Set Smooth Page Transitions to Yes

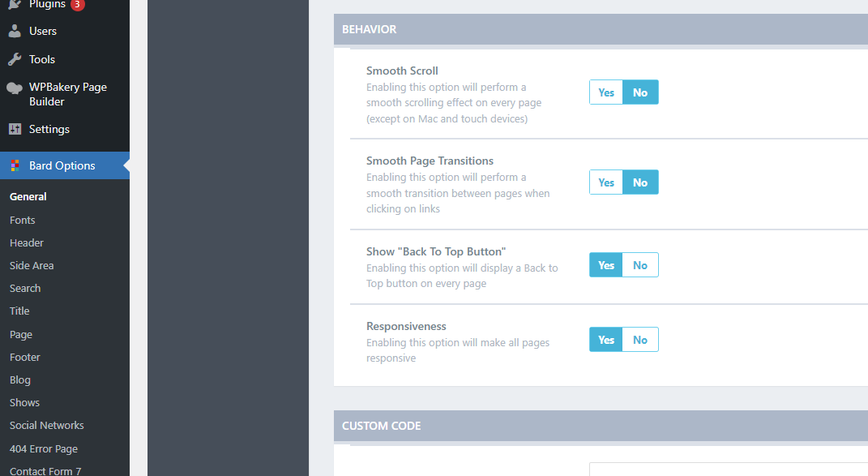click(x=606, y=182)
